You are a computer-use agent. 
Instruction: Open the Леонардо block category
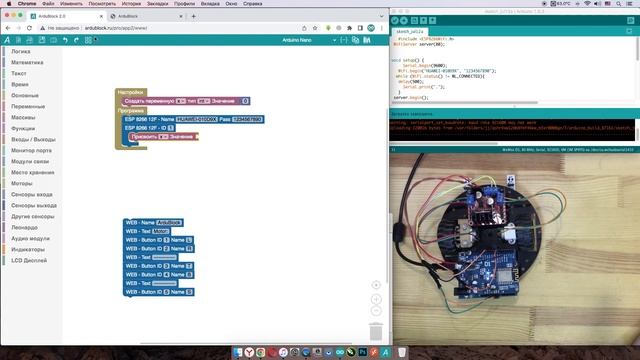click(x=24, y=228)
